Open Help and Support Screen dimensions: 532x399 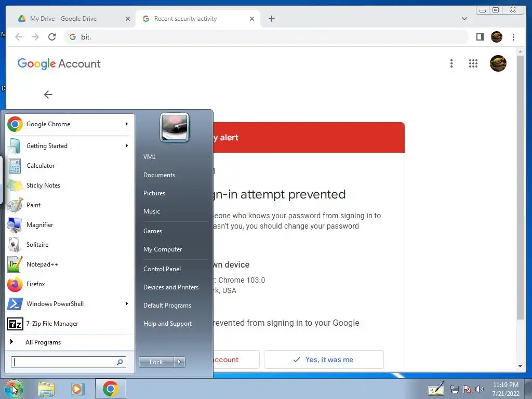coord(168,324)
